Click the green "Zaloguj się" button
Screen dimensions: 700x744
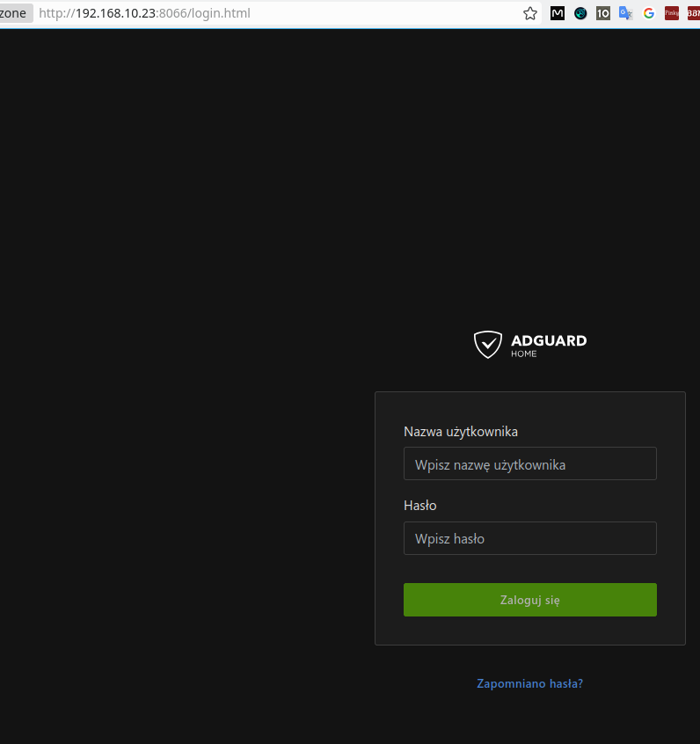tap(530, 600)
